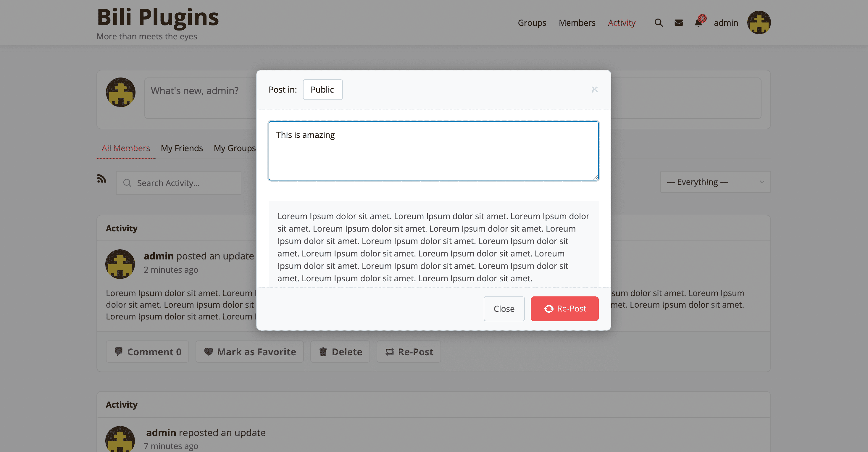Click avatar beside What's new box
Image resolution: width=868 pixels, height=452 pixels.
tap(121, 92)
